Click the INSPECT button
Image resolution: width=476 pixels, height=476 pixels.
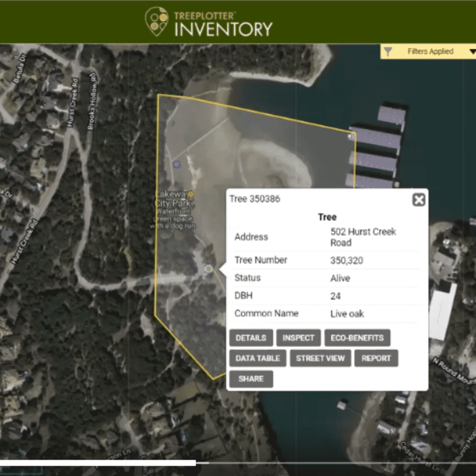(x=298, y=338)
